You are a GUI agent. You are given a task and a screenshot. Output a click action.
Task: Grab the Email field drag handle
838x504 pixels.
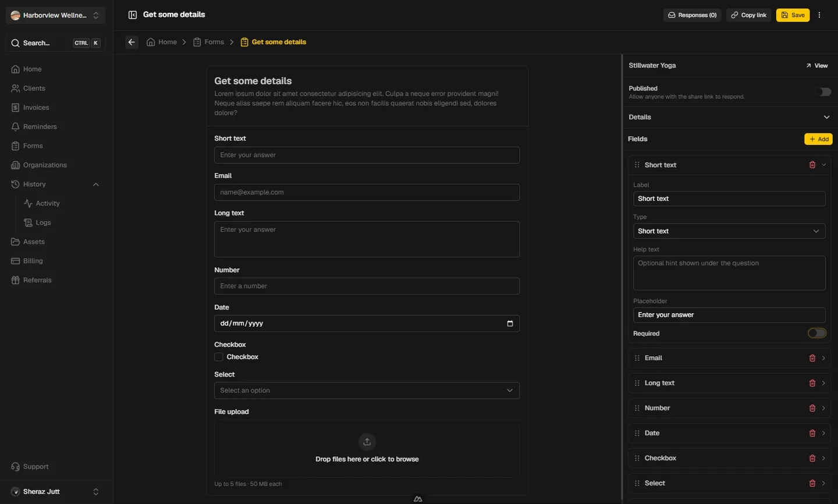637,359
